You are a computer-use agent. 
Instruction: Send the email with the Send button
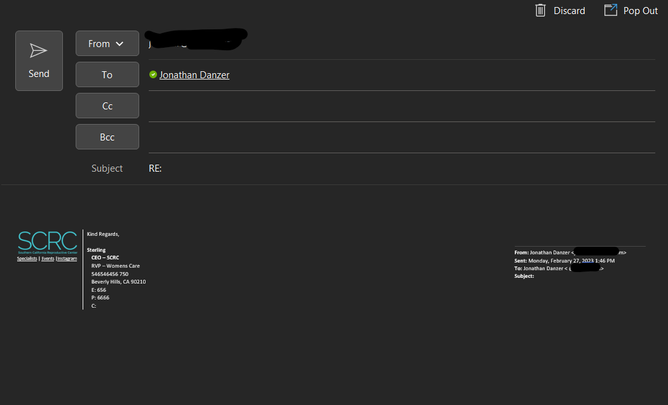(39, 60)
